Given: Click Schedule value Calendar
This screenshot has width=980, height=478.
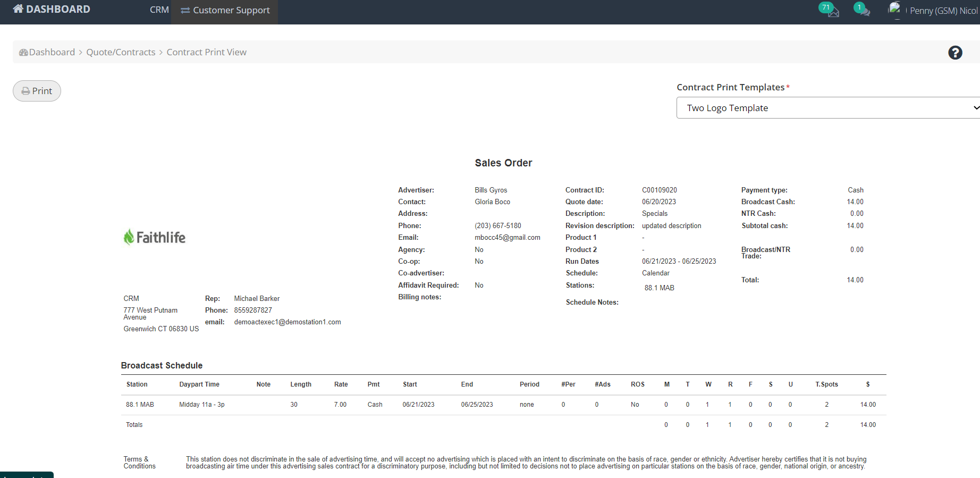Looking at the screenshot, I should (656, 273).
